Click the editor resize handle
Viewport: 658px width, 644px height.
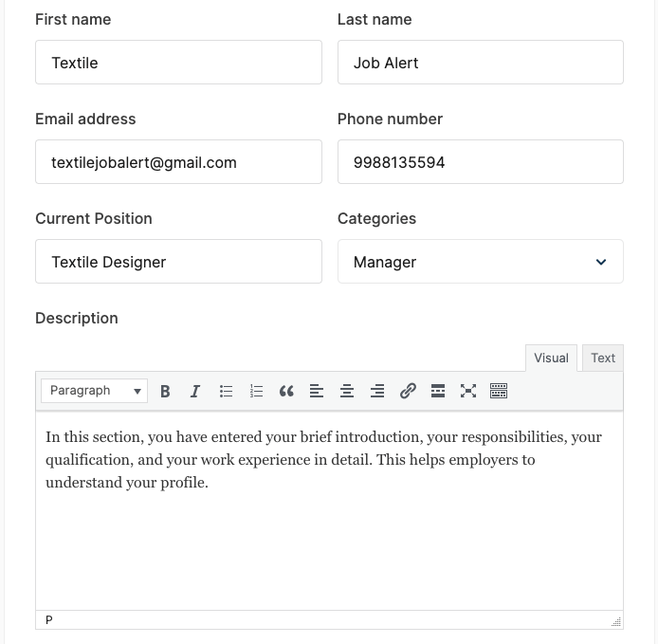(x=616, y=622)
